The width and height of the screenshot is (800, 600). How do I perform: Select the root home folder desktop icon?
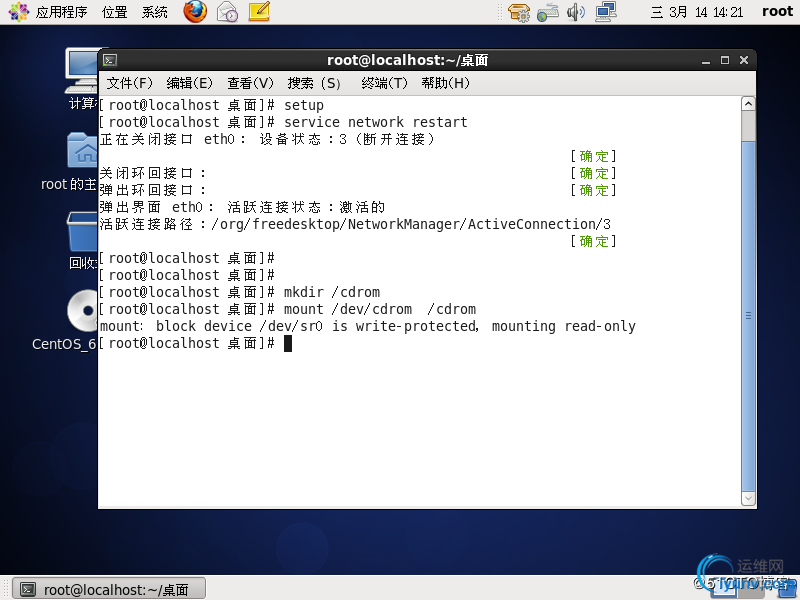coord(69,162)
